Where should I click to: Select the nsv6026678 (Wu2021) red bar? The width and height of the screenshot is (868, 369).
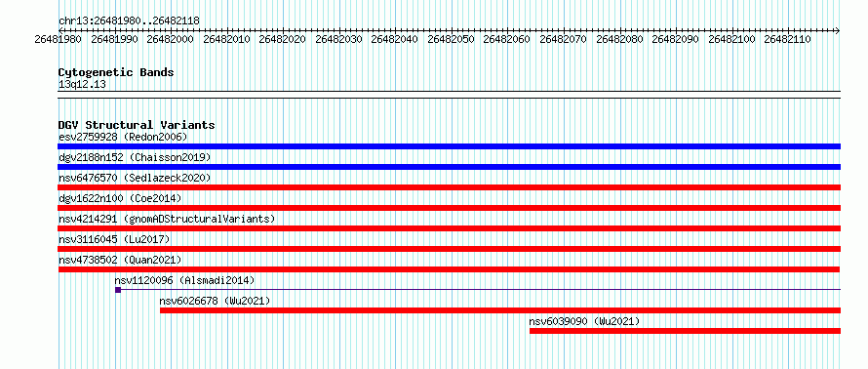point(500,310)
